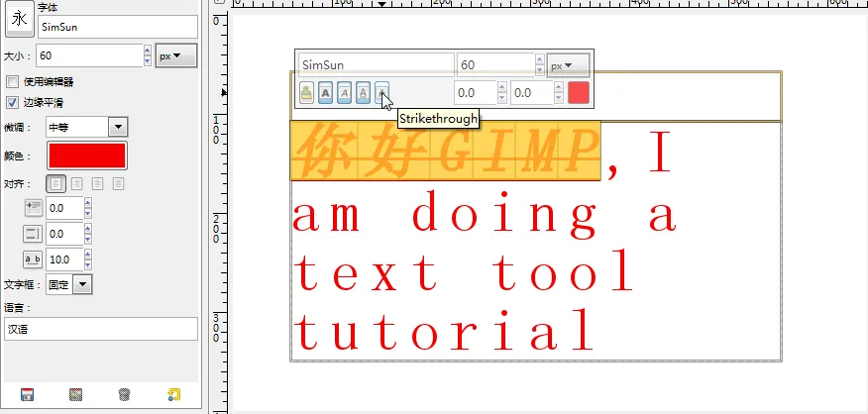Select left-align justify icon
This screenshot has height=414, width=868.
point(55,184)
